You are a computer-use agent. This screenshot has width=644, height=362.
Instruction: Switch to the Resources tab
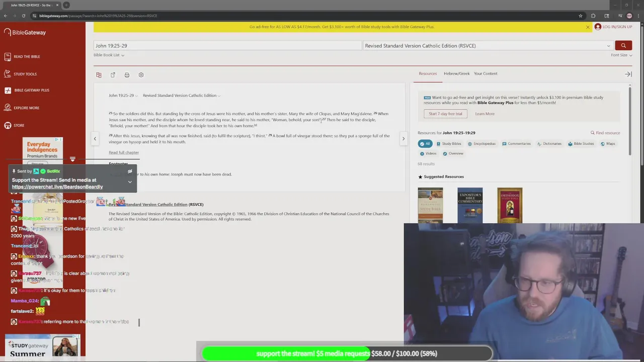[x=428, y=73]
